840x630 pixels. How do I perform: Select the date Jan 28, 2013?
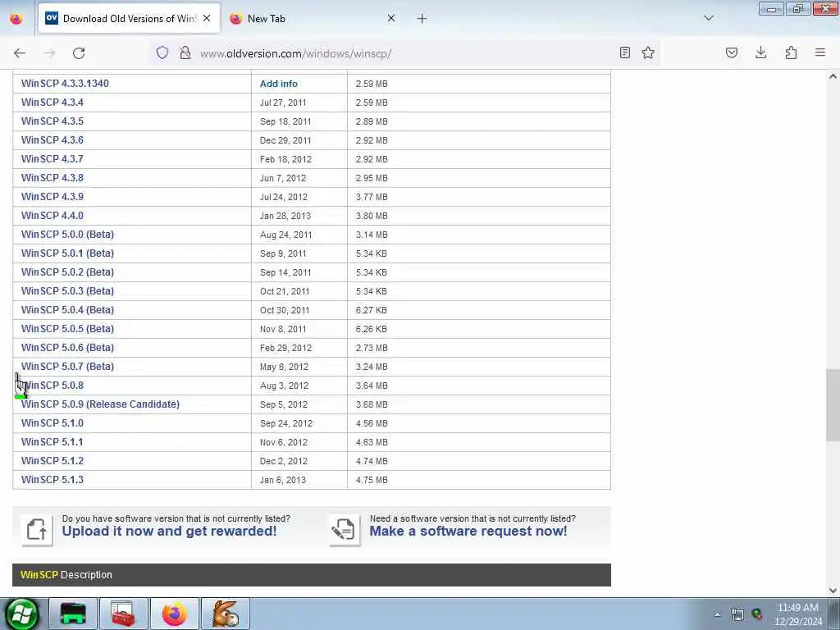pos(285,216)
